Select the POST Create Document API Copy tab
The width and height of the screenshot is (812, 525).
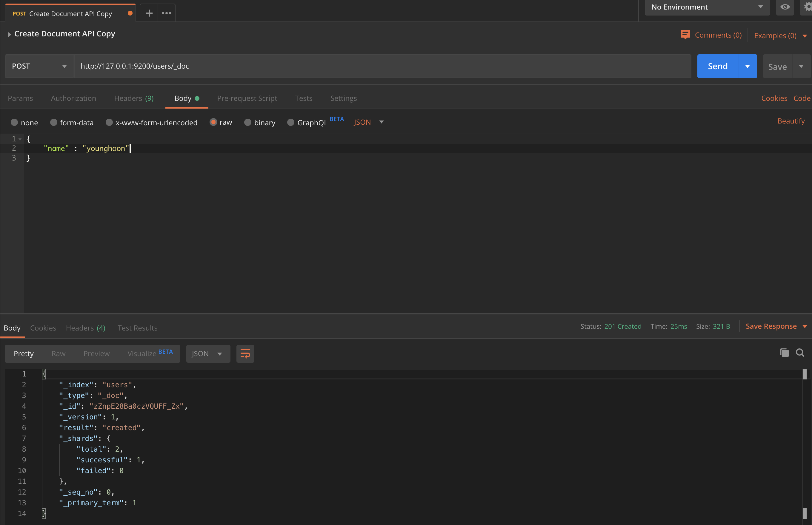tap(71, 14)
